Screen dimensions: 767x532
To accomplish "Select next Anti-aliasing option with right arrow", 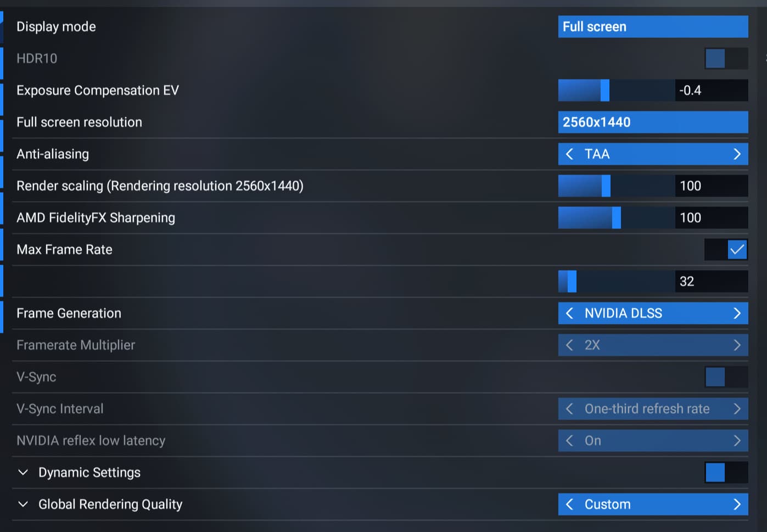I will click(737, 154).
